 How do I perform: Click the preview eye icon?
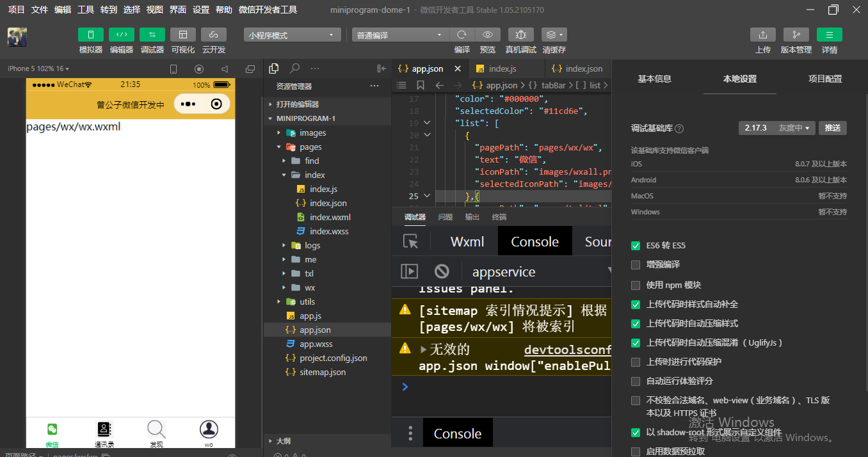(x=488, y=35)
